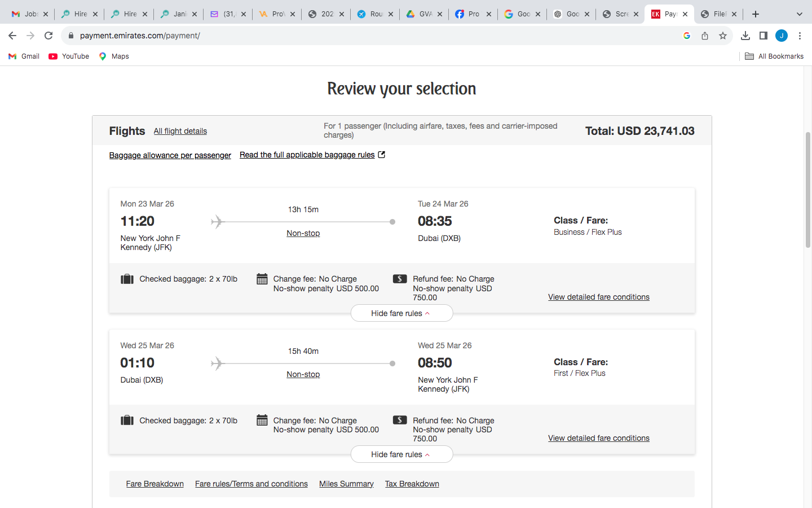
Task: Click the First / Flex Plus fare text
Action: (x=580, y=373)
